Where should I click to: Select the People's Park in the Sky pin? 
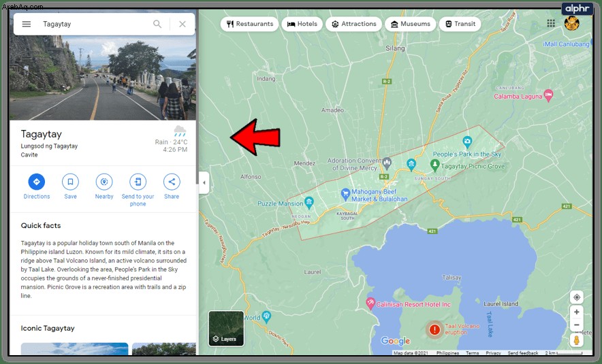pos(467,142)
